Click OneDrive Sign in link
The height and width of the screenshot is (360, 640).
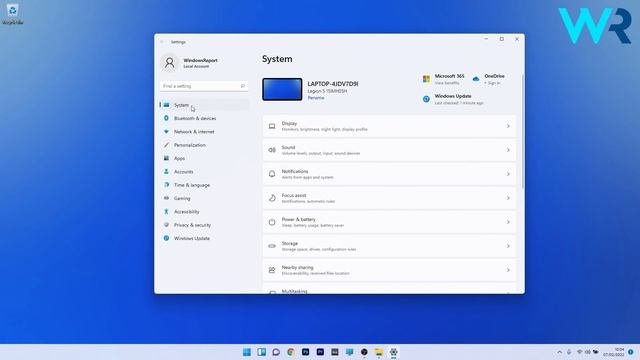tap(493, 83)
